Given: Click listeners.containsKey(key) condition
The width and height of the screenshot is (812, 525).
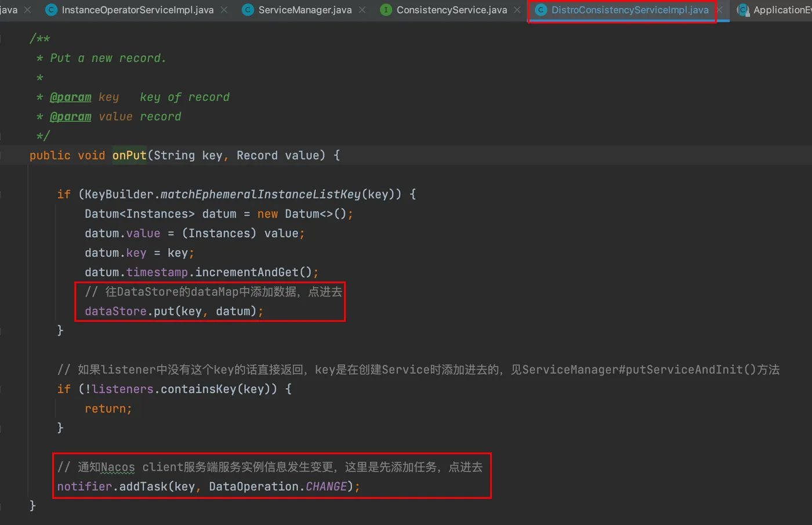Looking at the screenshot, I should (184, 389).
